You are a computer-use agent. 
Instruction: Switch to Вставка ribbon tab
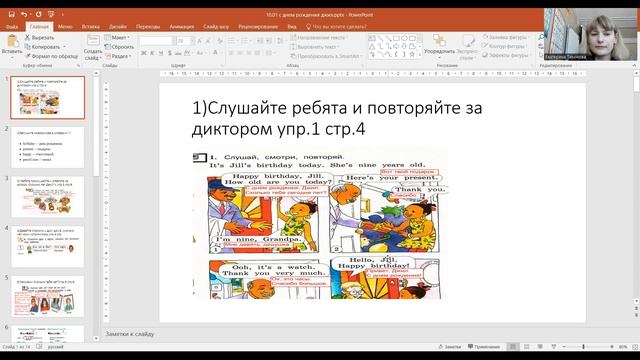pyautogui.click(x=91, y=27)
